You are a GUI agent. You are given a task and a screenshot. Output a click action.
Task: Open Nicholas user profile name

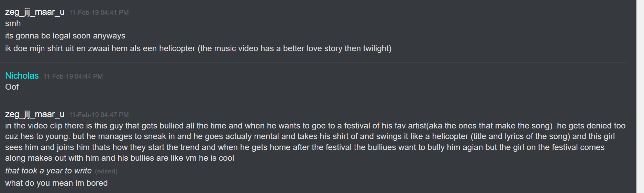[x=22, y=76]
